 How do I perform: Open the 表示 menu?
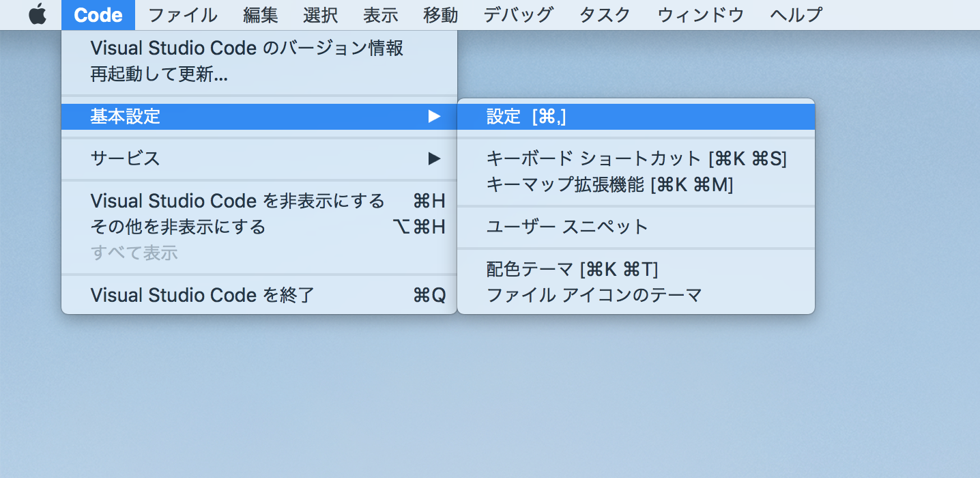tap(380, 14)
